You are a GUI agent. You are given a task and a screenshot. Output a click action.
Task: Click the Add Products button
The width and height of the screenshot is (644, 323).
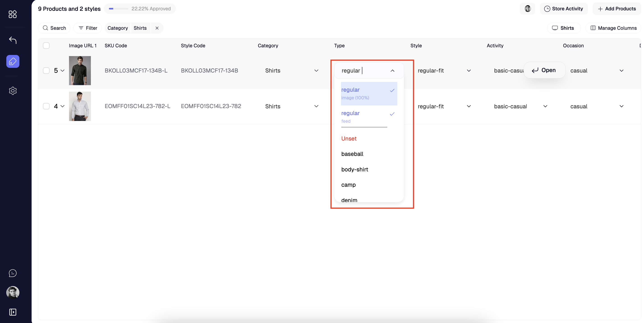(x=617, y=9)
